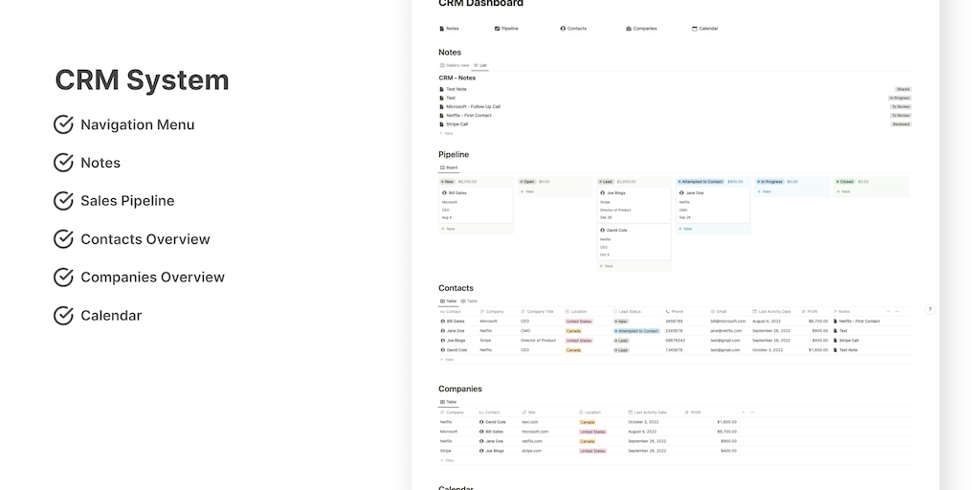The height and width of the screenshot is (490, 980).
Task: Select the List tab in Notes
Action: pos(480,65)
